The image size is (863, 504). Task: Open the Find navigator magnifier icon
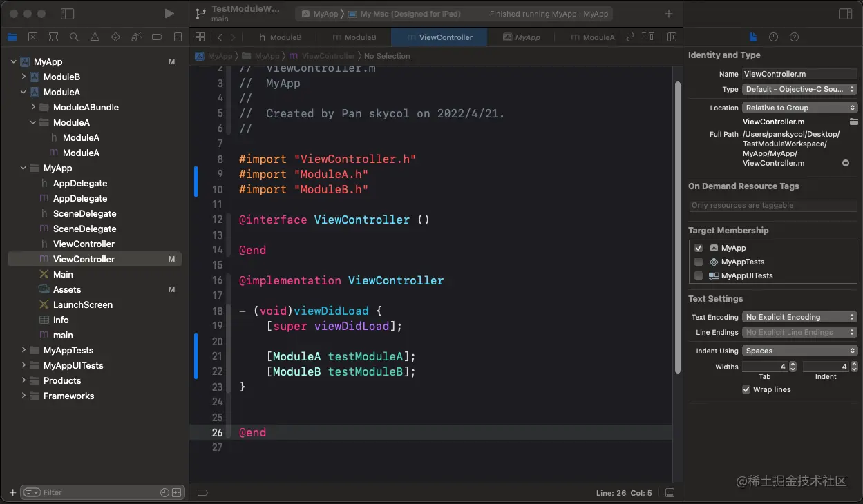pos(74,37)
